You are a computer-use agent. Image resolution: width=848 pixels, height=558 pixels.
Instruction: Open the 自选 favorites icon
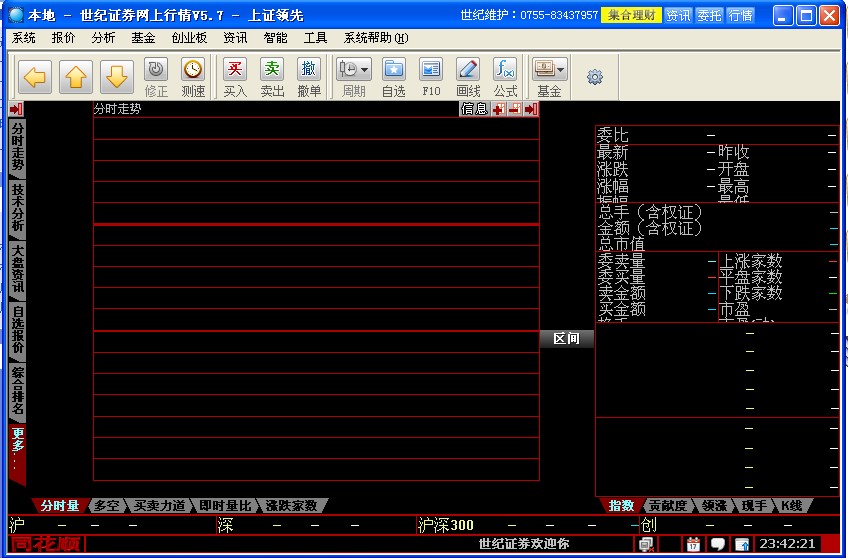click(394, 70)
